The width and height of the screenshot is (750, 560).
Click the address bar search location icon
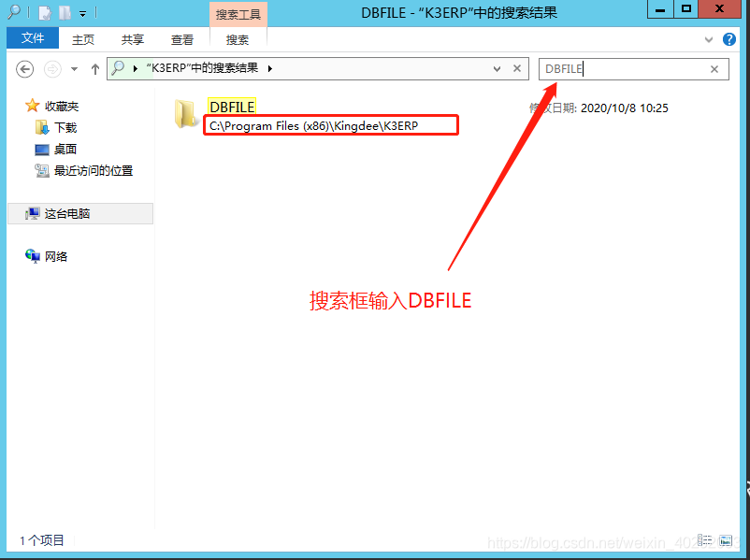[118, 68]
